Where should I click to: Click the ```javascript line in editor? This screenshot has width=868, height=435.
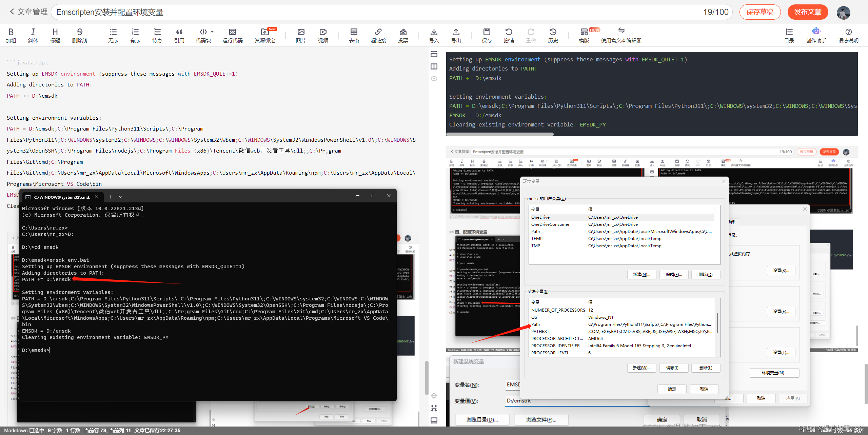[27, 63]
